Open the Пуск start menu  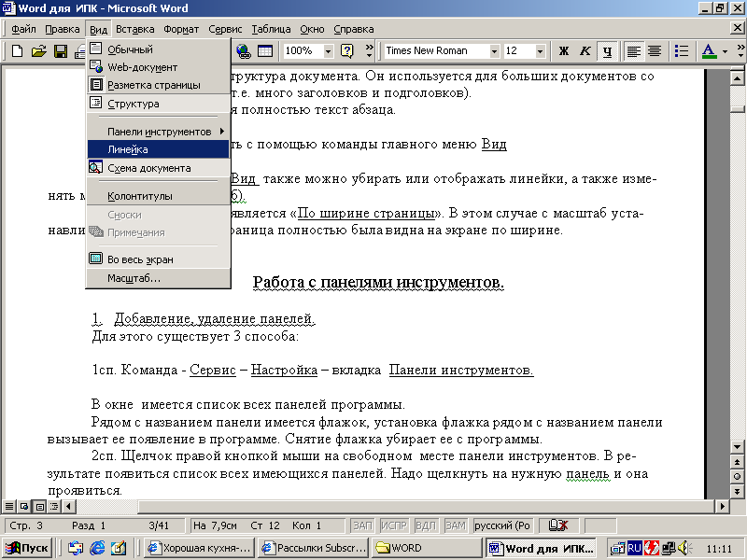pyautogui.click(x=28, y=548)
